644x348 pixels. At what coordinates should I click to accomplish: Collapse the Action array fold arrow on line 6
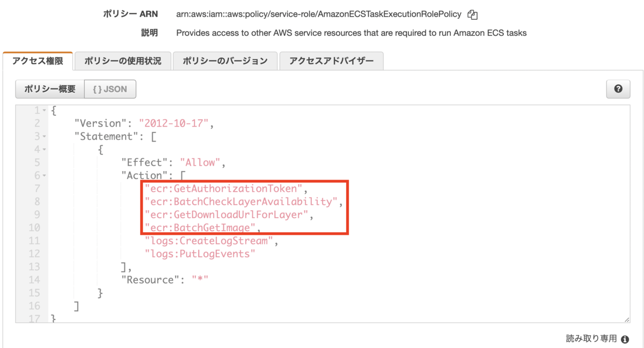(x=45, y=176)
